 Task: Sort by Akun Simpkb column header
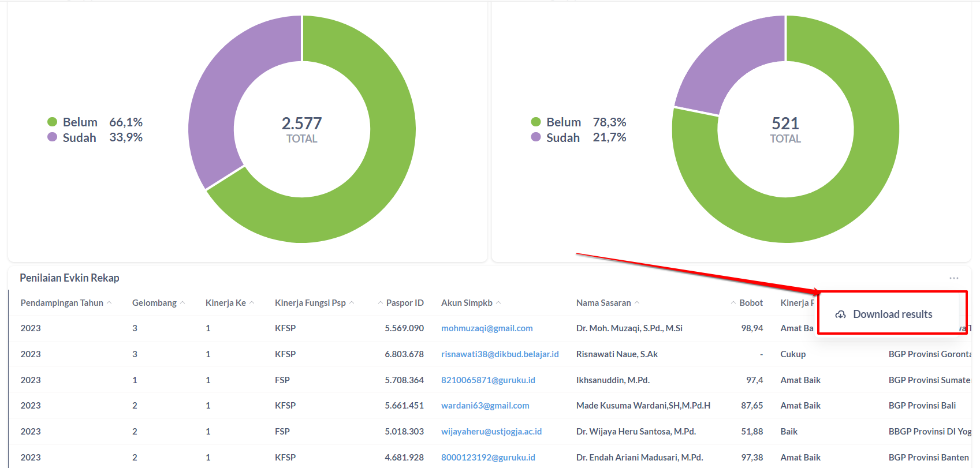471,303
